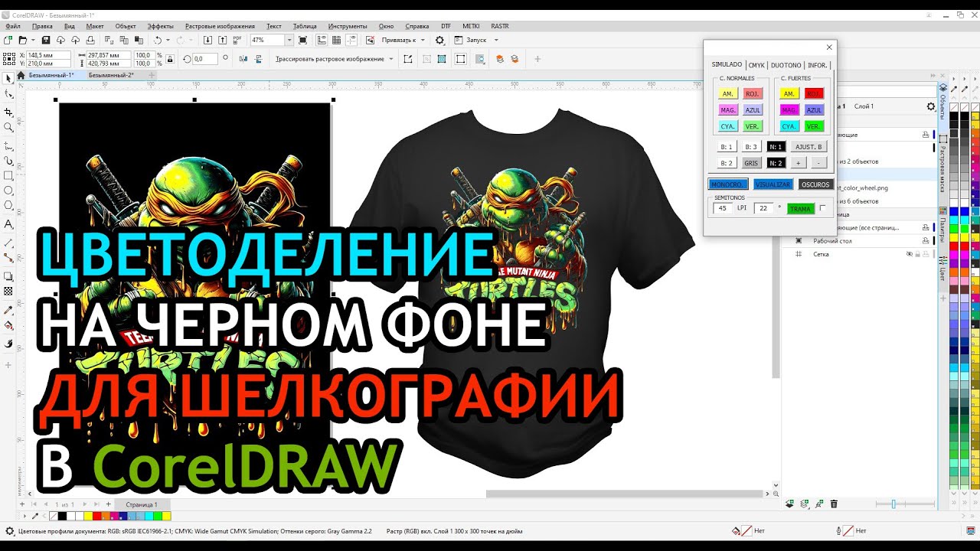Select the Crop tool
980x551 pixels.
click(8, 112)
